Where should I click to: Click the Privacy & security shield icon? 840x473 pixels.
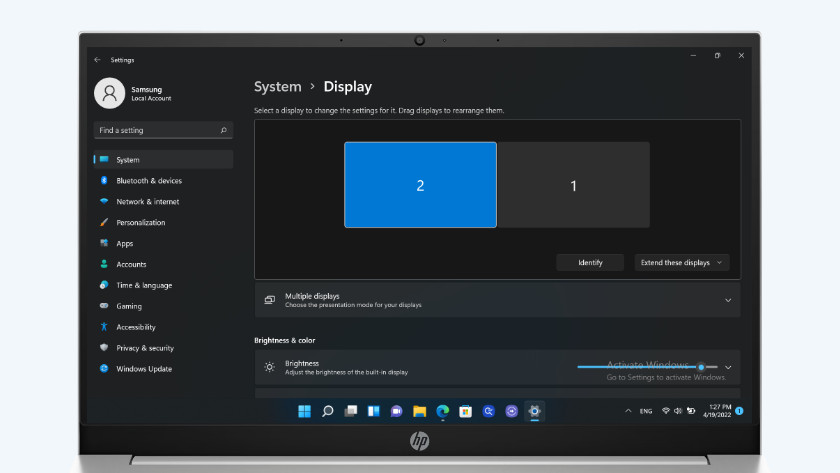click(104, 348)
